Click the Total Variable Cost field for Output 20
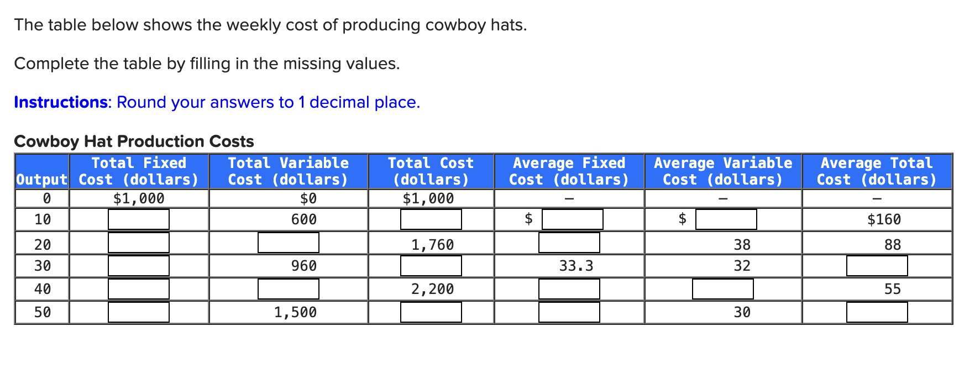Viewport: 980px width, 368px height. coord(289,243)
